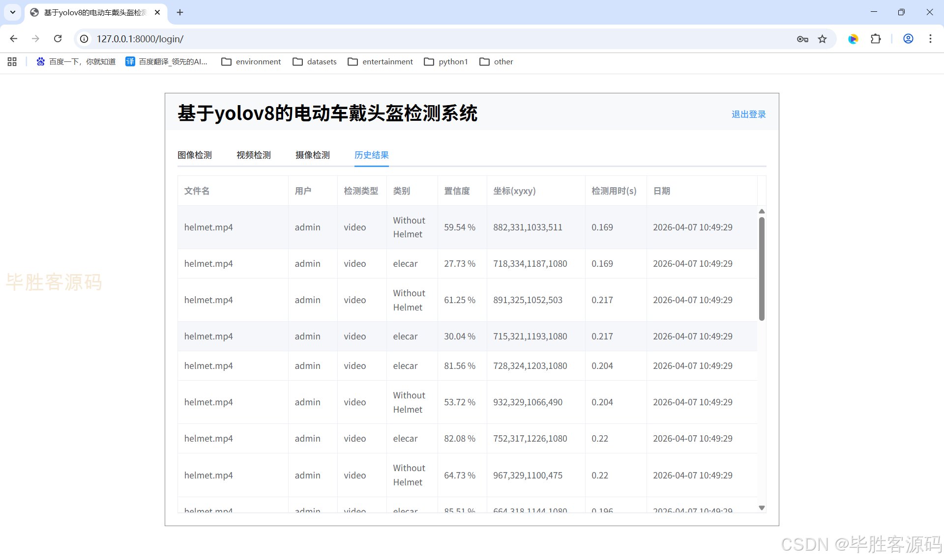Screen dimensions: 944x560
Task: Bookmark this page with the star icon
Action: click(x=822, y=39)
